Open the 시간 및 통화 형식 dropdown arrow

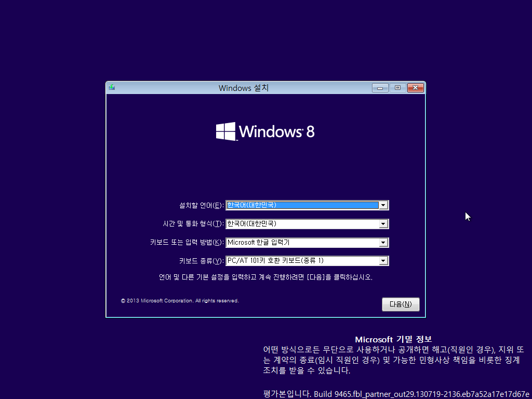pyautogui.click(x=383, y=224)
